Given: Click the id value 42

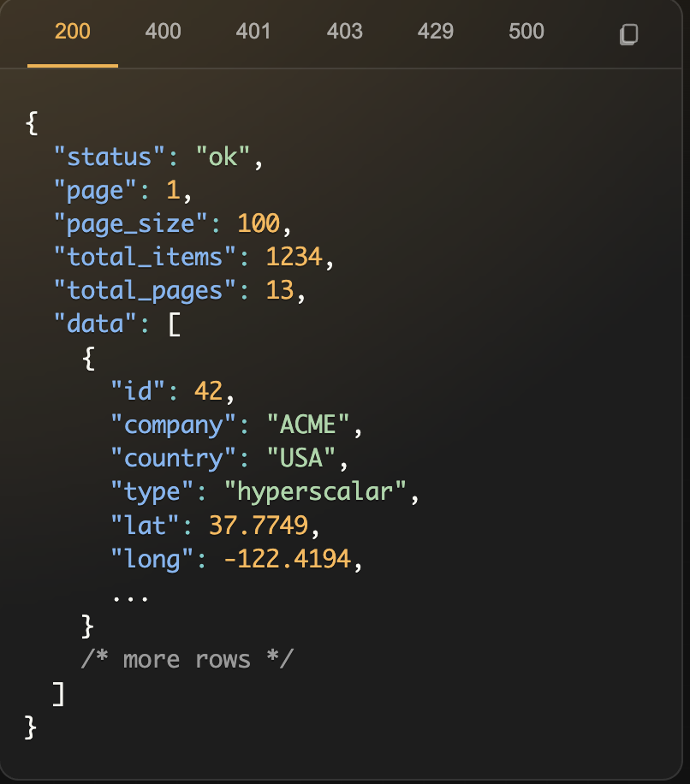Looking at the screenshot, I should pos(208,391).
